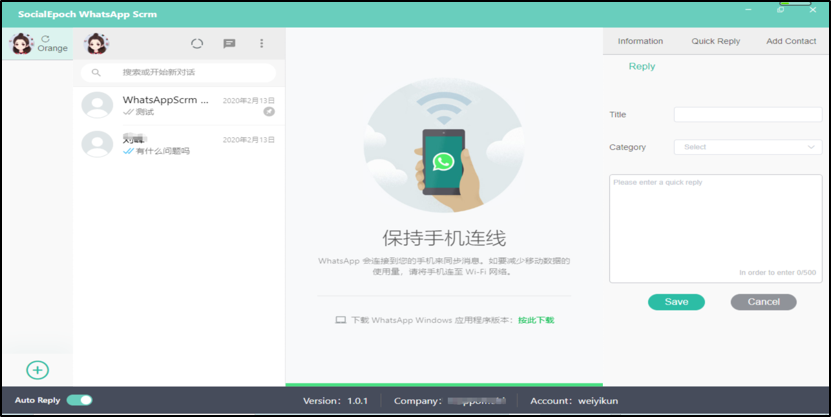Click the status refresh circle icon
The height and width of the screenshot is (417, 831).
197,43
